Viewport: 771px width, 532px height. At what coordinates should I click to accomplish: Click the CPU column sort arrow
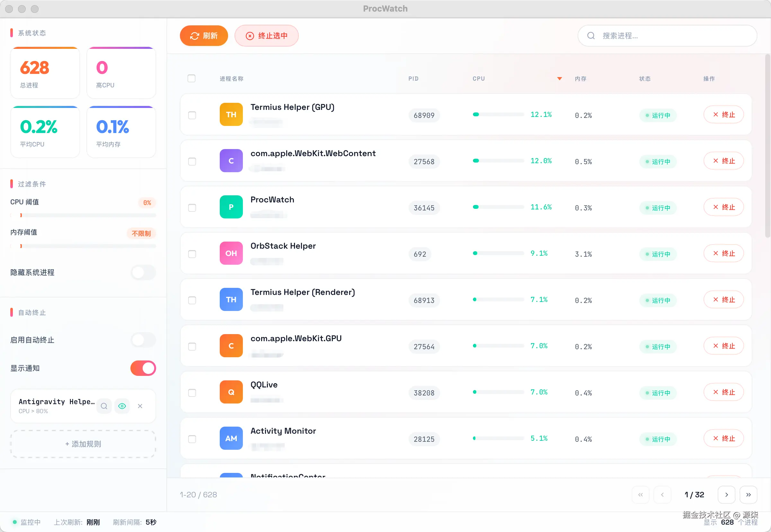click(x=559, y=79)
